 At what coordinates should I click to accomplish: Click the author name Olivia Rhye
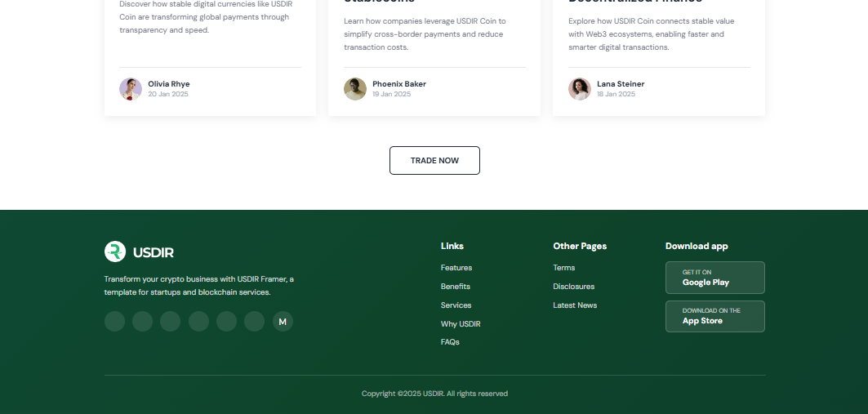[x=168, y=84]
